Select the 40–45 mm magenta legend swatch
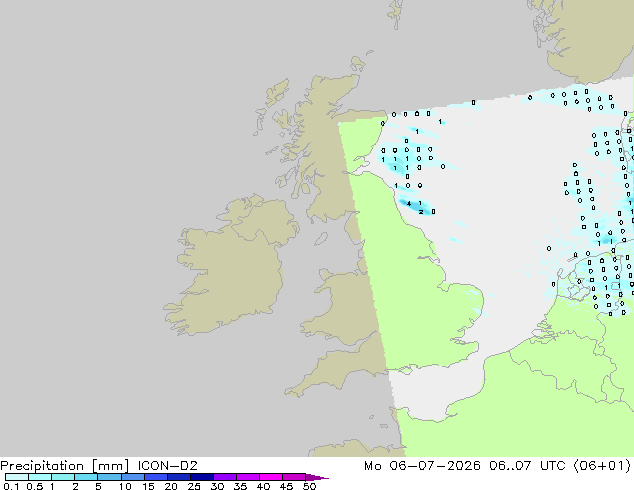The image size is (634, 490). [x=271, y=477]
